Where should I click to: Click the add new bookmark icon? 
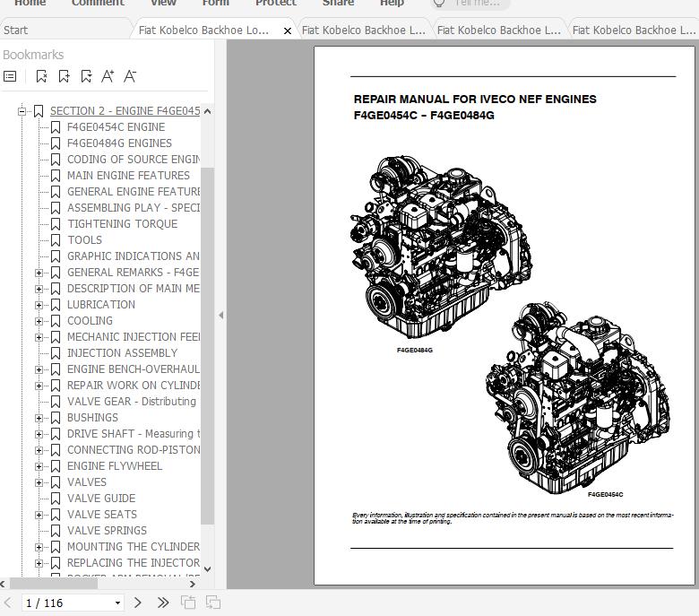tap(65, 76)
